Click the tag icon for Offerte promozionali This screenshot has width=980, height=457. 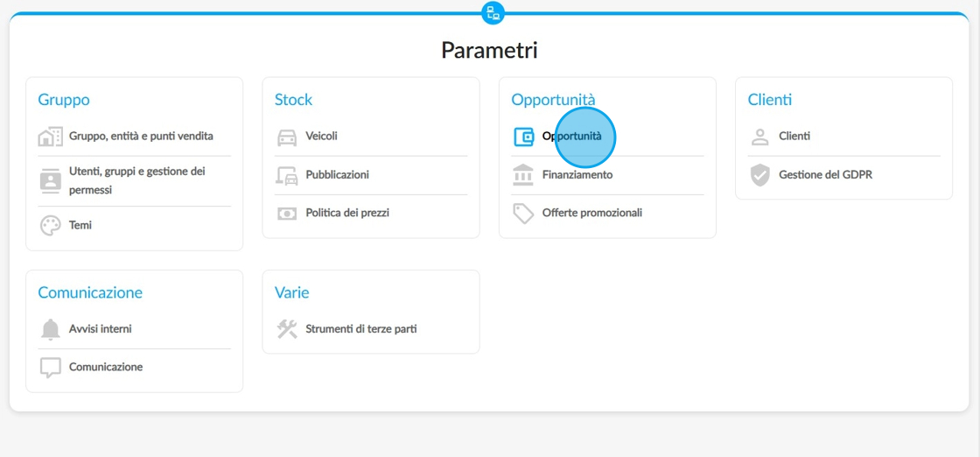coord(523,214)
